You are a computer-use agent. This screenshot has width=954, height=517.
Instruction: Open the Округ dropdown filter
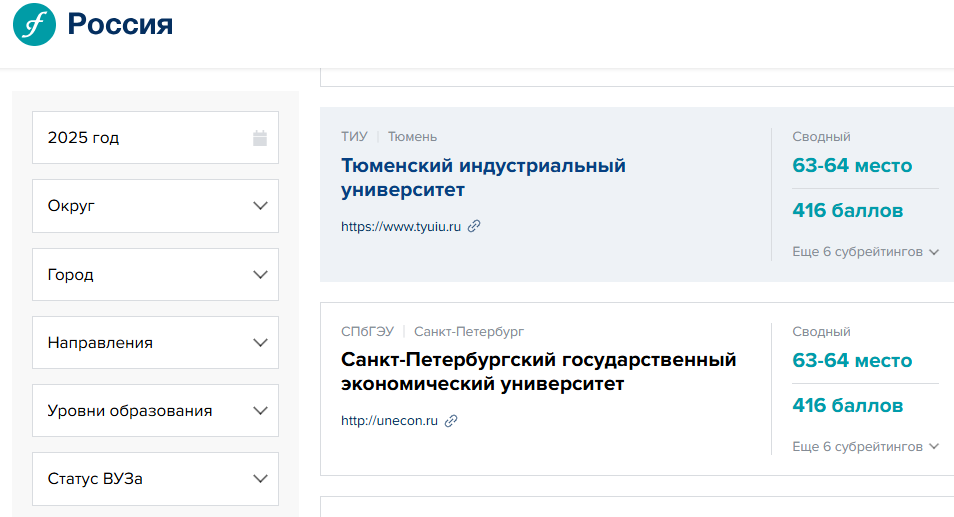pyautogui.click(x=155, y=206)
